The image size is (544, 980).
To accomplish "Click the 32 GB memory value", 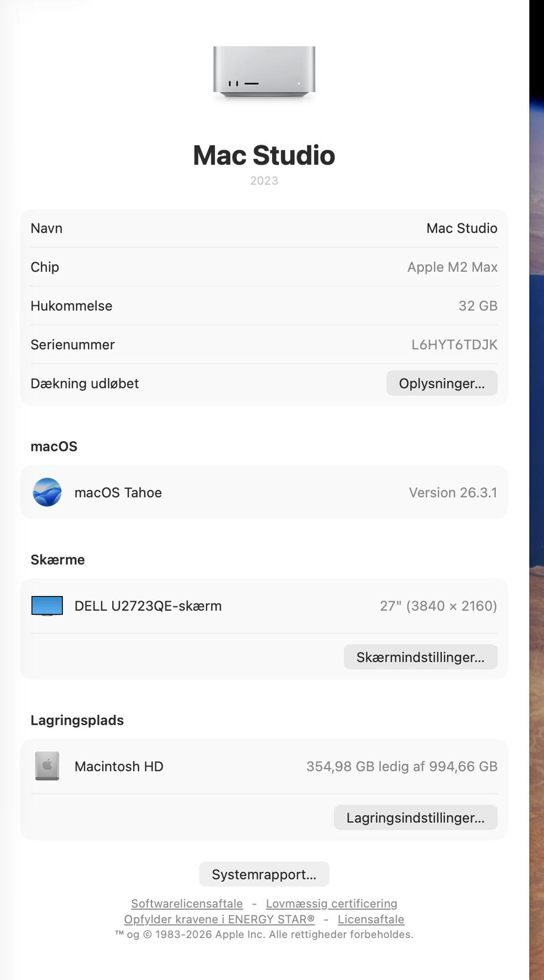I will click(478, 306).
